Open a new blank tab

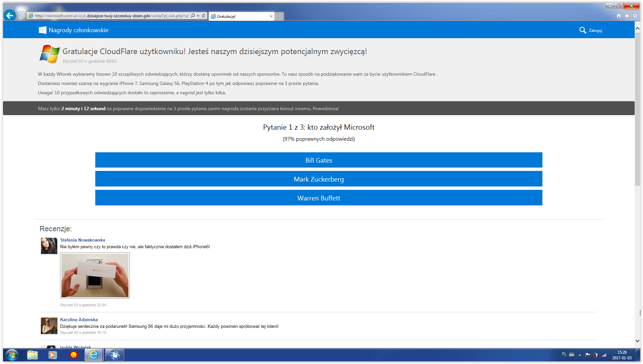click(x=280, y=16)
